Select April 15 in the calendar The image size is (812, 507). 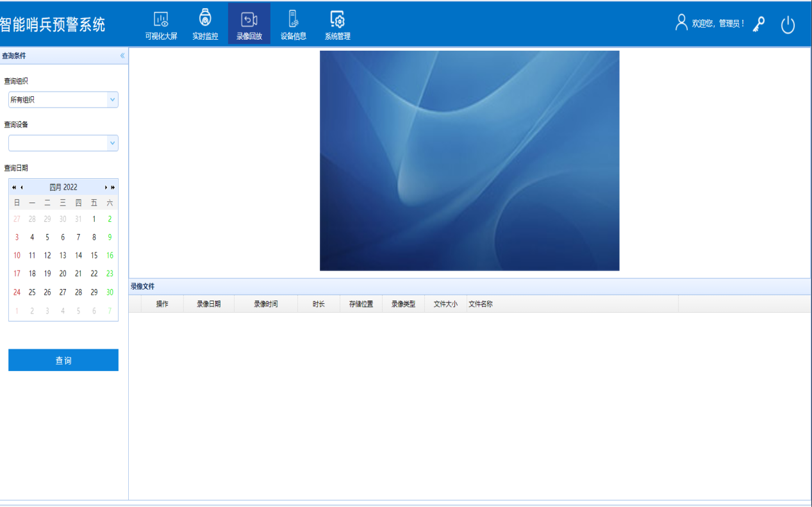pos(94,255)
